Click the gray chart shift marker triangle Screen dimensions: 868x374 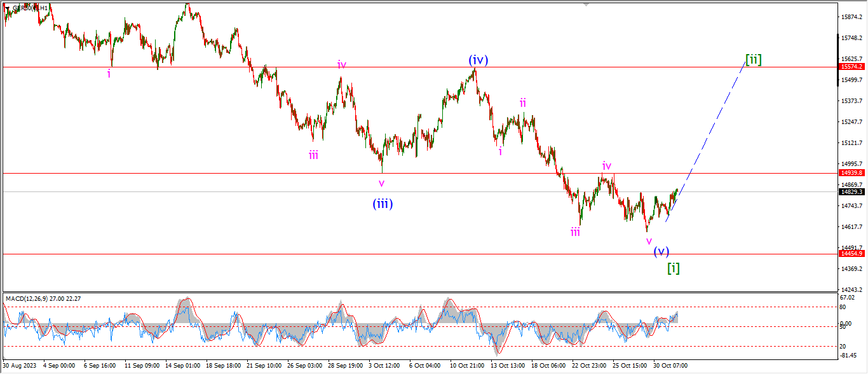click(x=586, y=4)
